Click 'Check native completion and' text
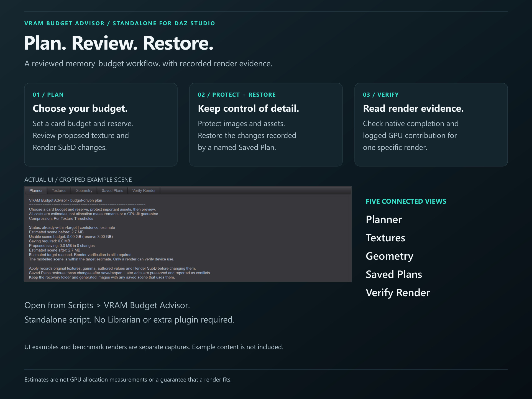532x399 pixels. 411,124
